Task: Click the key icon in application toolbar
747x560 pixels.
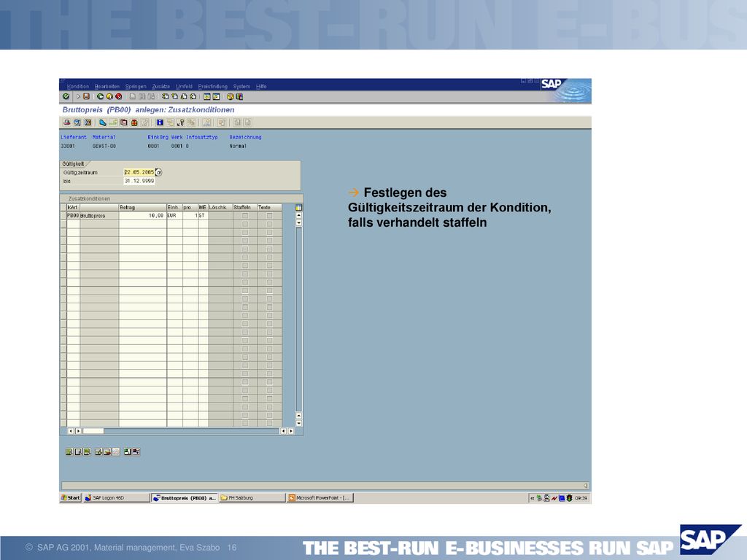Action: pyautogui.click(x=181, y=122)
